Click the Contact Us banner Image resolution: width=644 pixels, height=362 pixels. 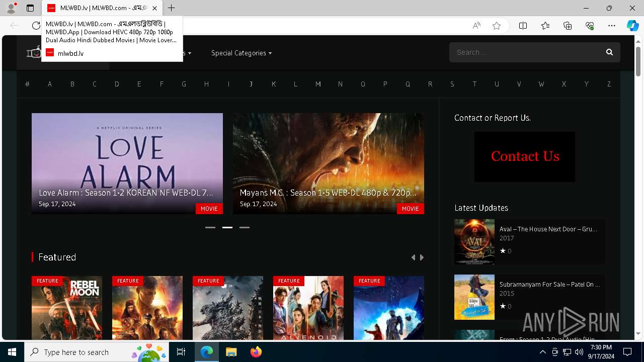point(525,156)
